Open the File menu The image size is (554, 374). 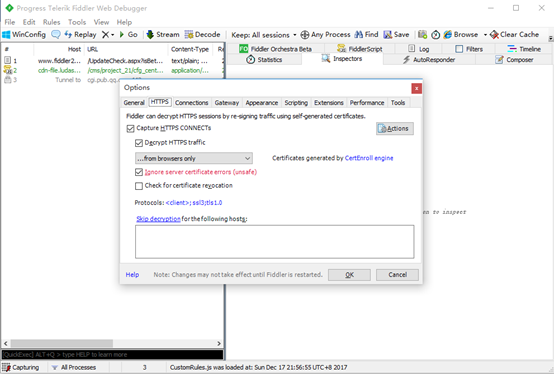[x=10, y=22]
